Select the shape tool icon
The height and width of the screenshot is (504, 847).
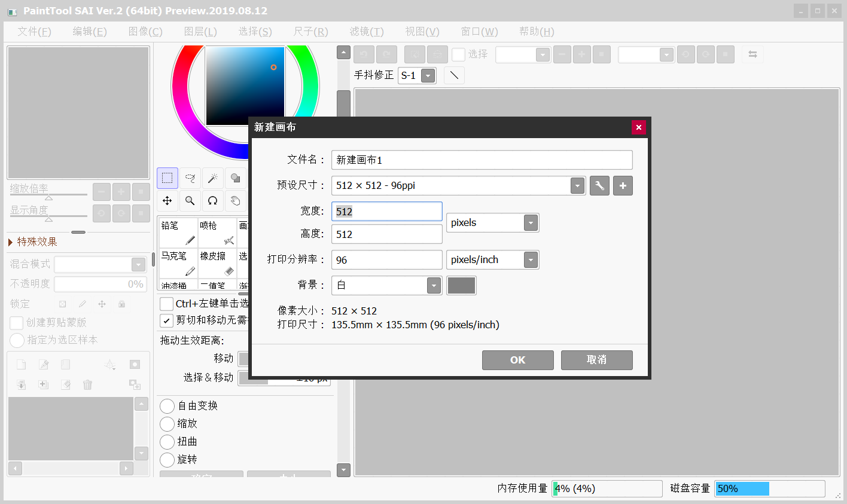[x=236, y=178]
